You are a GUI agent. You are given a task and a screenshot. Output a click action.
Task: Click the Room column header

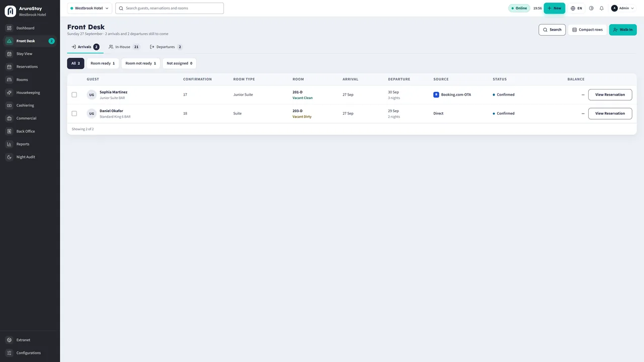(298, 79)
